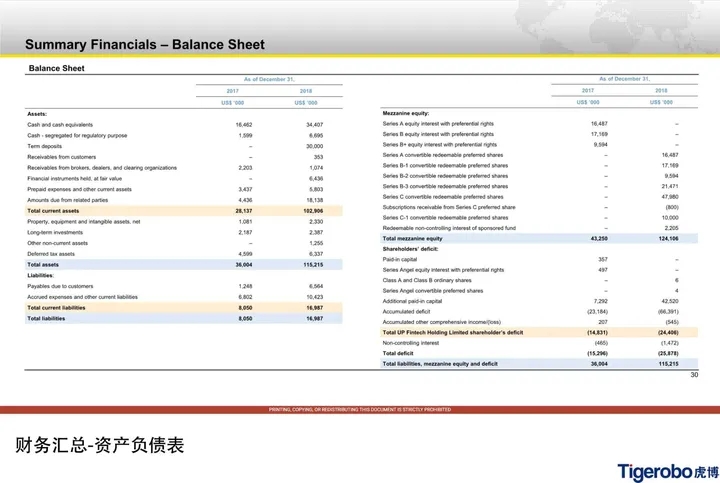Click 'Financial instruments held, at fair value'
The image size is (720, 483).
(74, 179)
